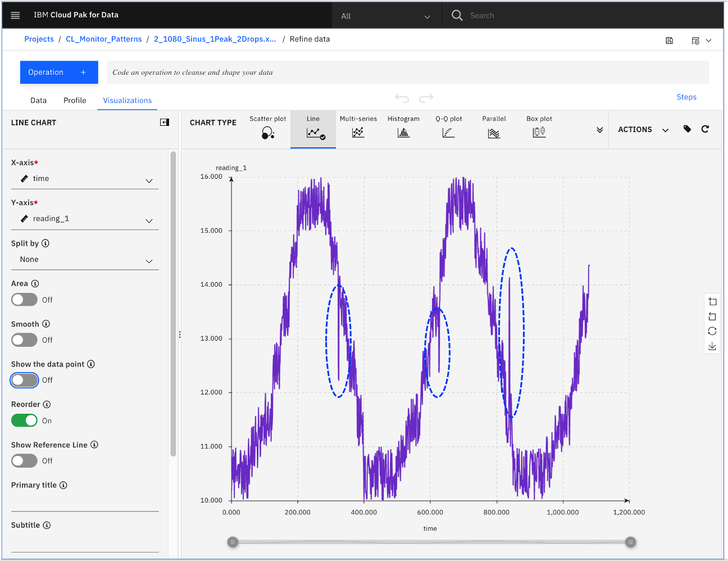Toggle the Area switch on

[24, 300]
